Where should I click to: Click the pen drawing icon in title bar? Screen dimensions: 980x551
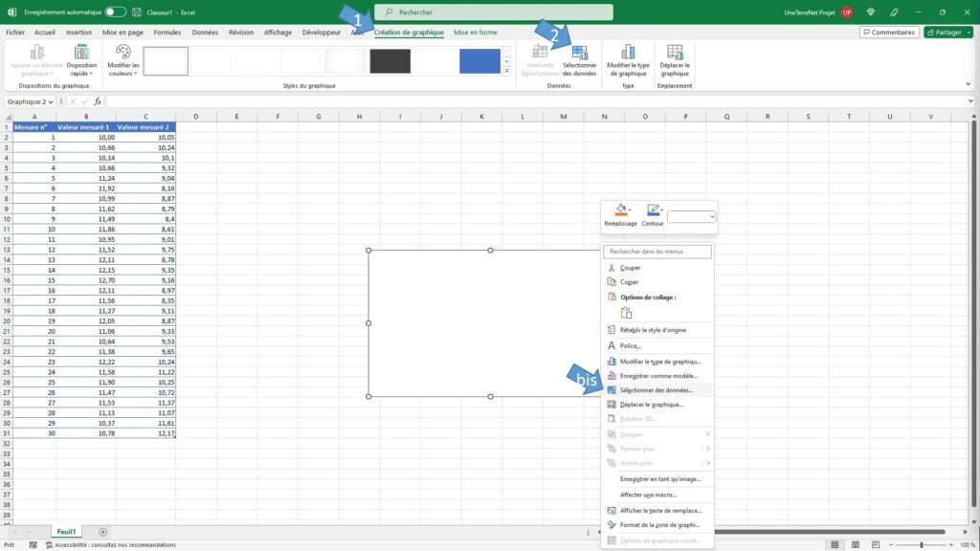(895, 11)
